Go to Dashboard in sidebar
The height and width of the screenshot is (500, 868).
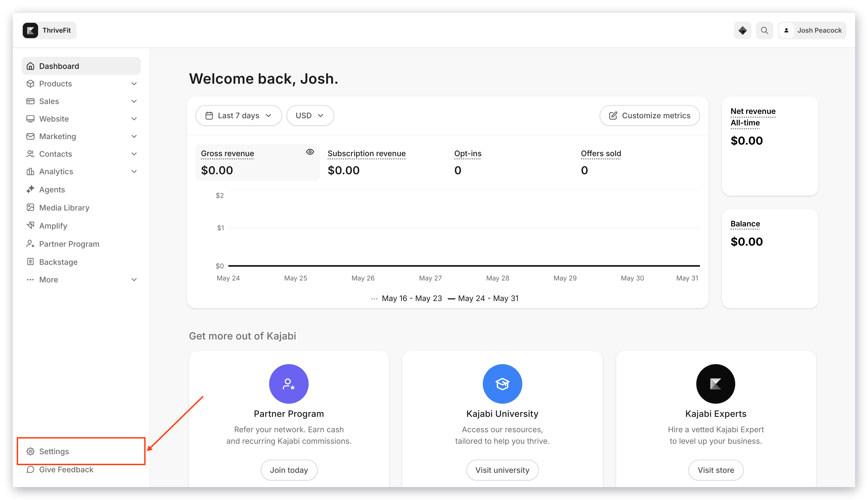pos(81,66)
